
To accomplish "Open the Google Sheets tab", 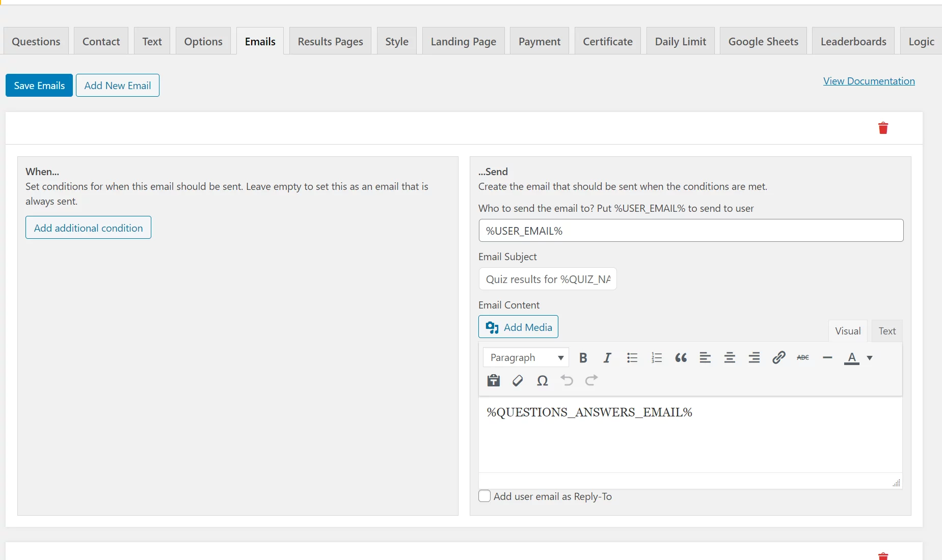I will pyautogui.click(x=763, y=41).
